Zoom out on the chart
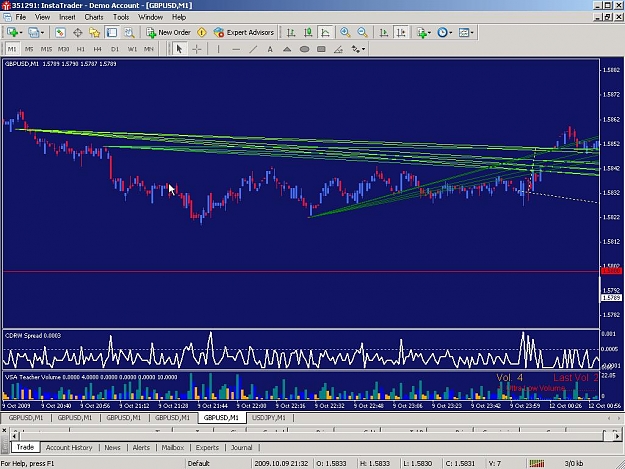The height and width of the screenshot is (469, 625). coord(362,33)
